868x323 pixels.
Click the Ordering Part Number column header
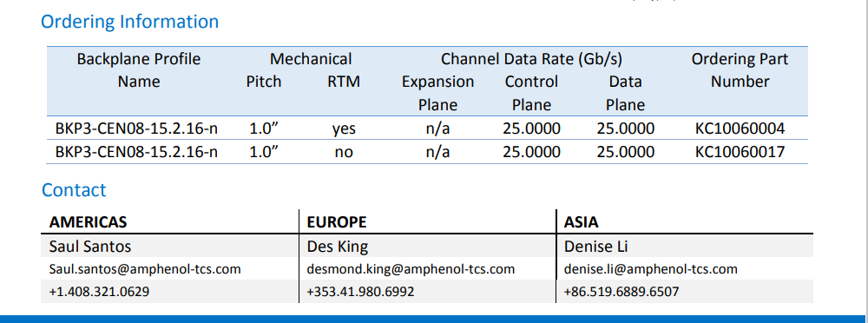click(x=740, y=70)
